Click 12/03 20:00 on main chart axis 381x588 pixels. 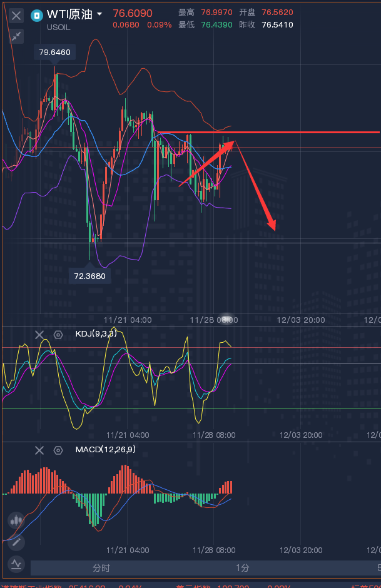301,320
